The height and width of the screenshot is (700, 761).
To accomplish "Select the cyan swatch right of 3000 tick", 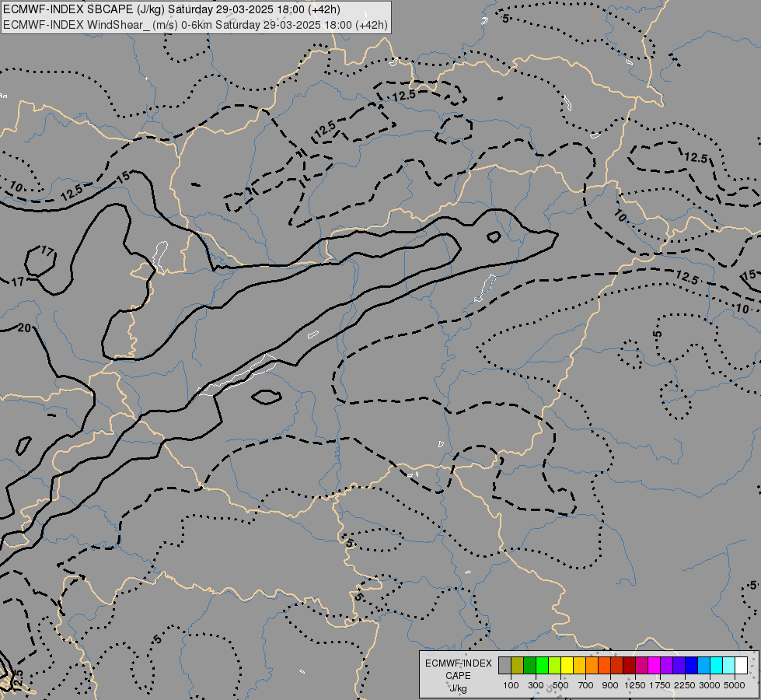I will 717,666.
